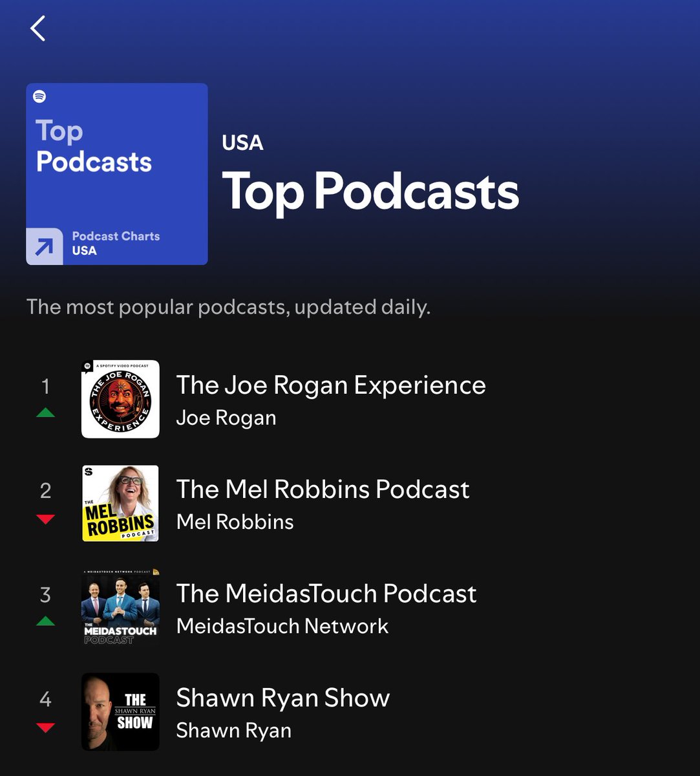Click the green up arrow under rank 3
Image resolution: width=700 pixels, height=776 pixels.
[45, 621]
